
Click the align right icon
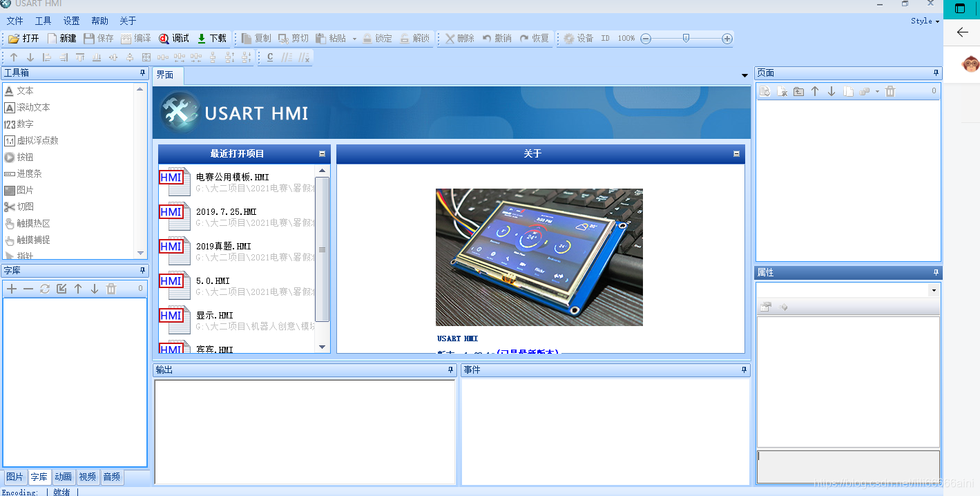click(64, 57)
